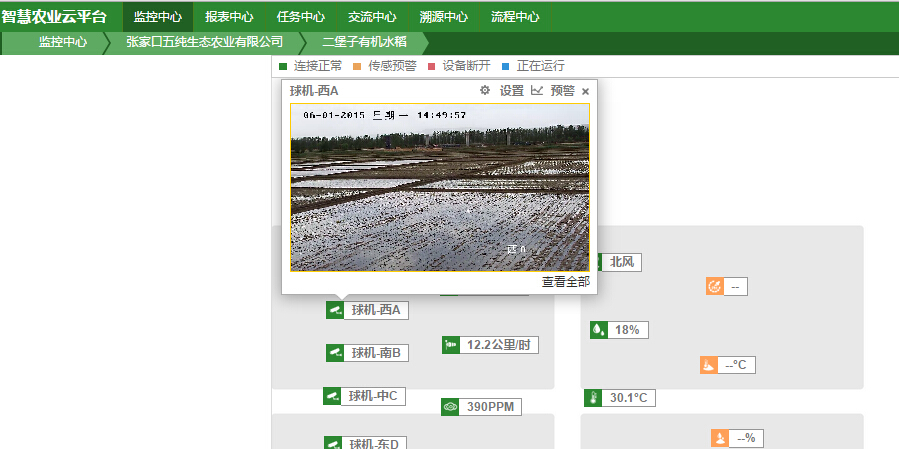899x449 pixels.
Task: Click the wind speed 12.2公里/时 sensor icon
Action: pos(451,345)
